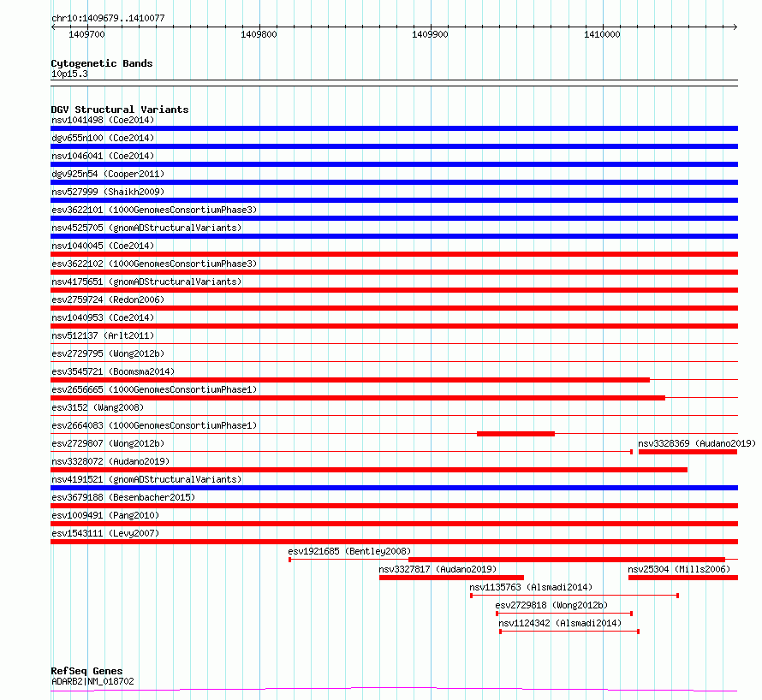Click the 1410000 ruler position

(x=602, y=34)
